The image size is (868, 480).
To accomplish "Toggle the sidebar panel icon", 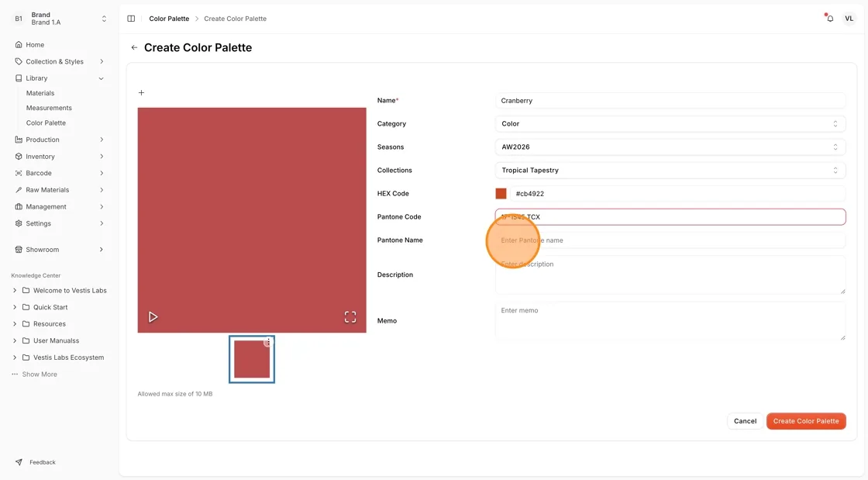I will 131,19.
